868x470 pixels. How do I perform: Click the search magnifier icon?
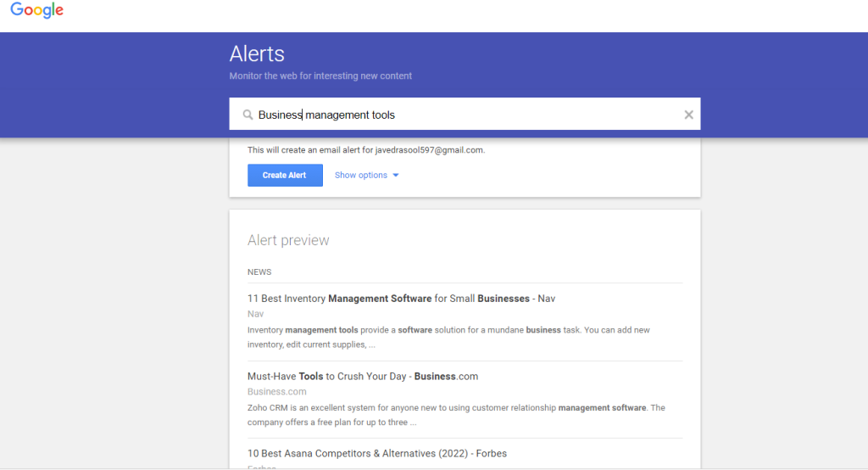[x=248, y=115]
